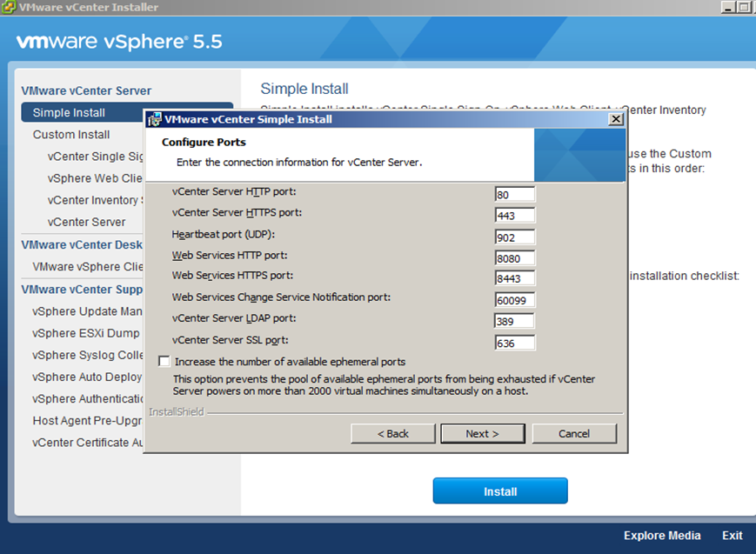The image size is (756, 554).
Task: Select vCenter Single Sign-On sidebar item
Action: click(96, 157)
